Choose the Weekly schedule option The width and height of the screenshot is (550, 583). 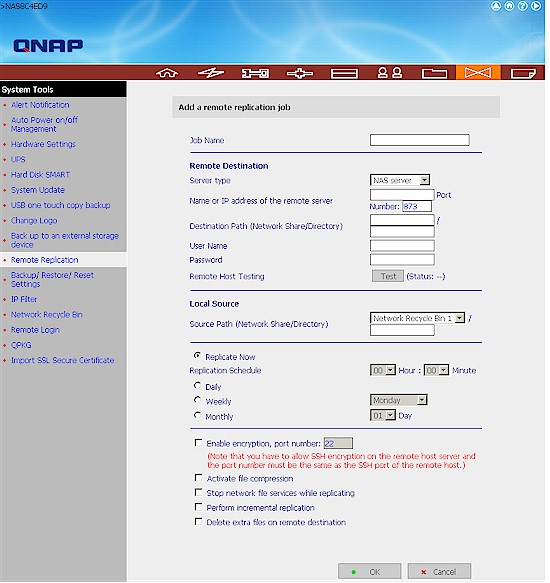(x=197, y=400)
